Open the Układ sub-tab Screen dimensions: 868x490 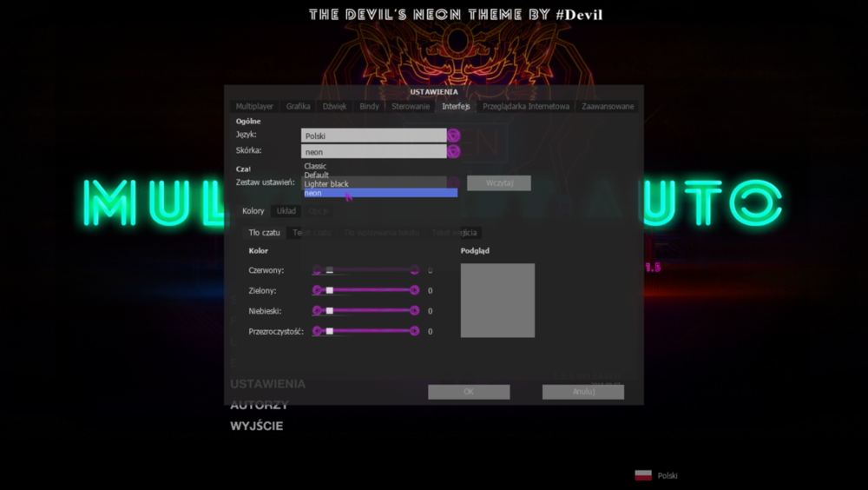coord(286,210)
